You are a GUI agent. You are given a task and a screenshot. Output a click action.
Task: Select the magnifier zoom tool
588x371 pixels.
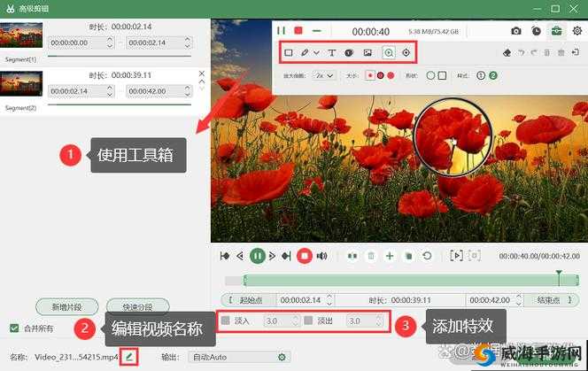click(x=389, y=53)
